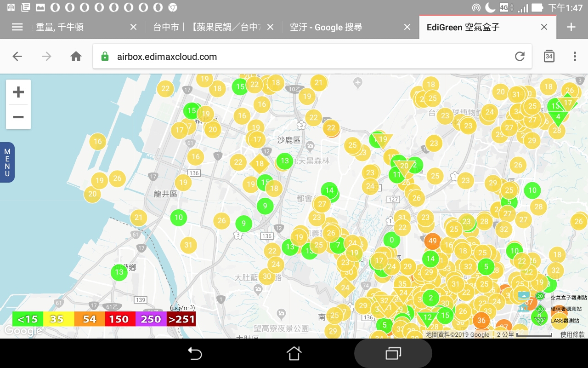Zoom out the map with minus button
The width and height of the screenshot is (588, 368).
coord(18,117)
